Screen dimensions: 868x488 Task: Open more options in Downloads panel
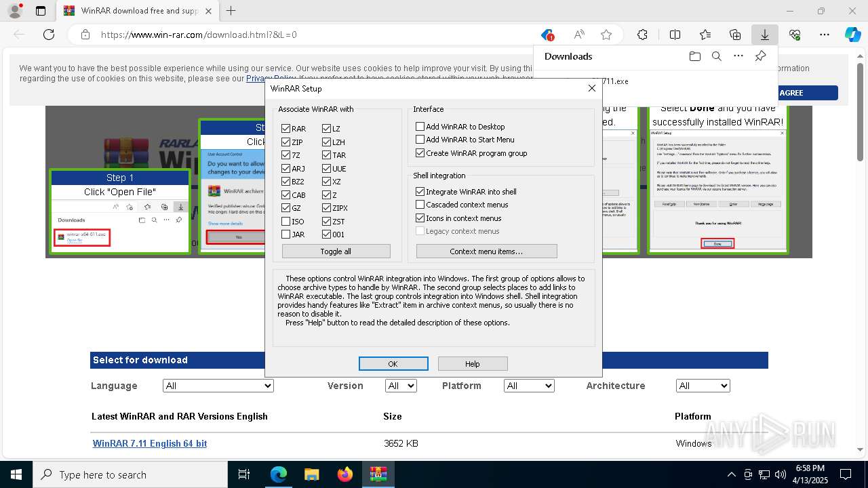point(738,56)
